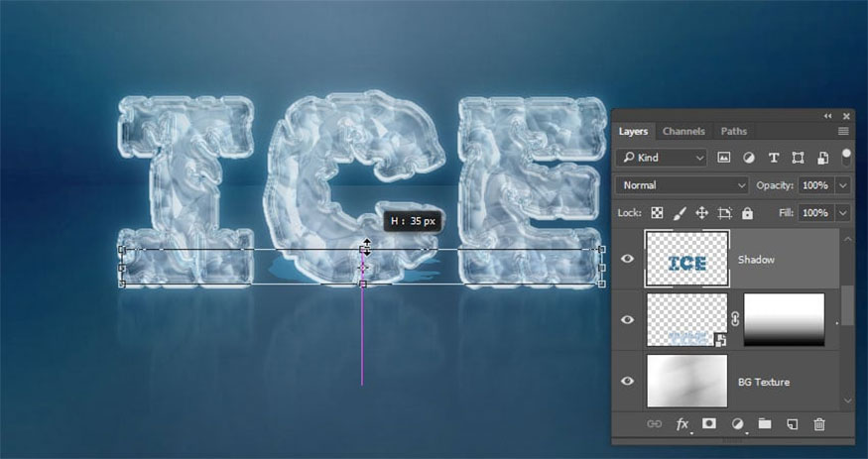The image size is (868, 459).
Task: Click bottom-left transform handle
Action: click(x=122, y=285)
